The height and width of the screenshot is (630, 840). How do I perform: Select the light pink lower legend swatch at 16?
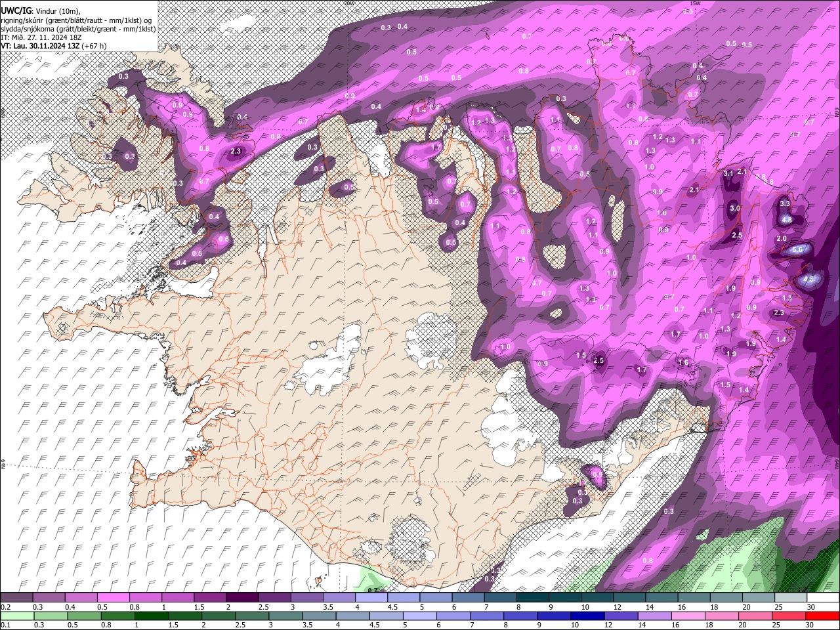click(688, 616)
